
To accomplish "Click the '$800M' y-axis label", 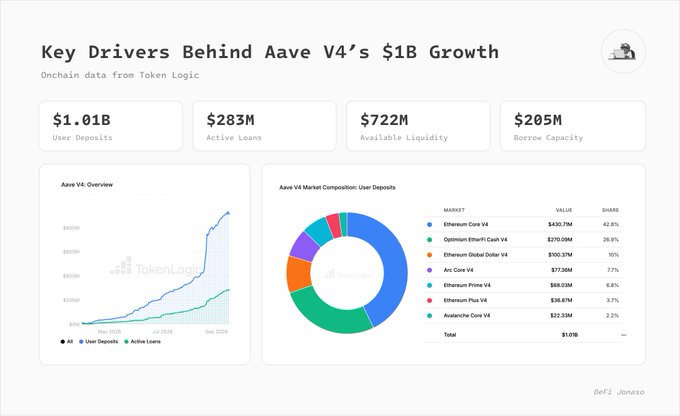I will click(71, 228).
